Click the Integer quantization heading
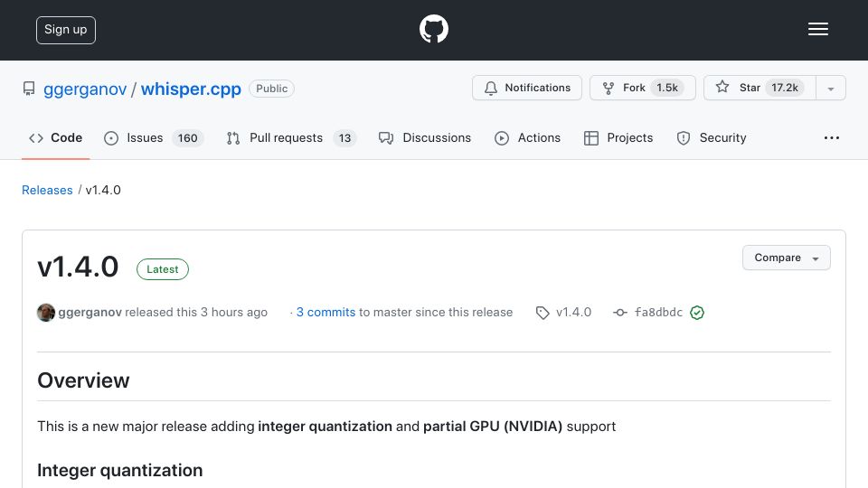The image size is (868, 488). pos(120,470)
